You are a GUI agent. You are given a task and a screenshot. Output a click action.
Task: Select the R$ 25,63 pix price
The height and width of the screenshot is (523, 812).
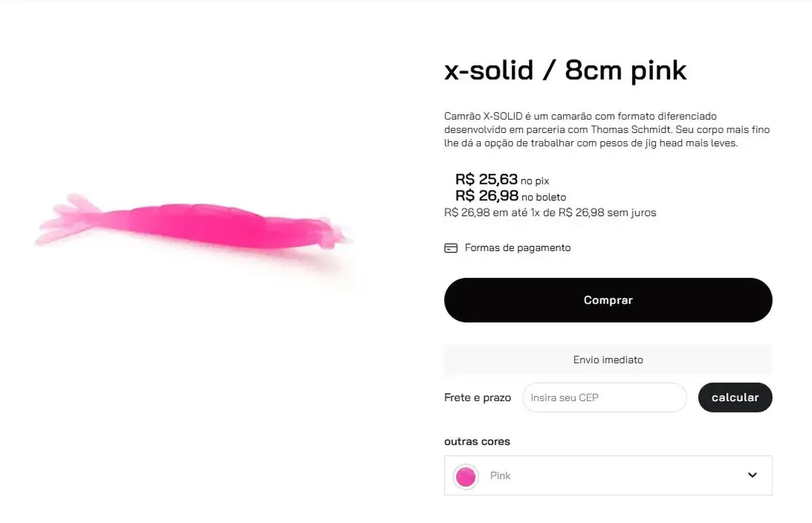[x=486, y=179]
